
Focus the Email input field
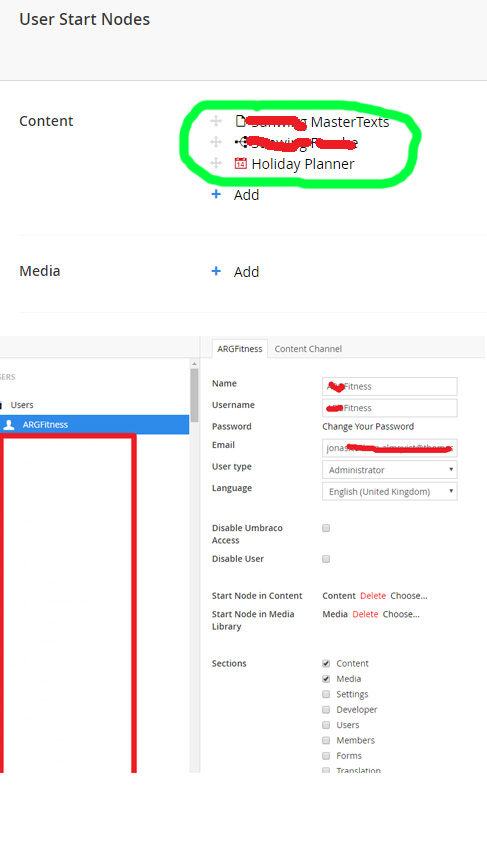[389, 448]
